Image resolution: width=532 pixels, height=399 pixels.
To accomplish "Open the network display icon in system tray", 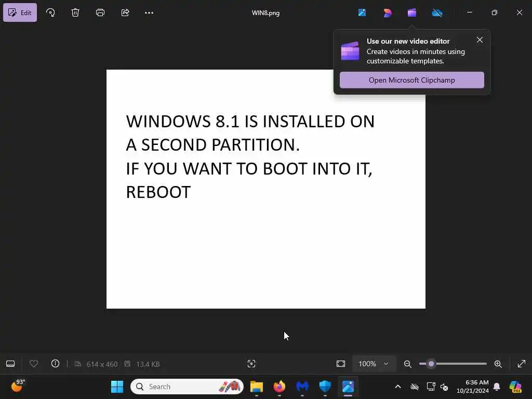I will click(x=431, y=387).
